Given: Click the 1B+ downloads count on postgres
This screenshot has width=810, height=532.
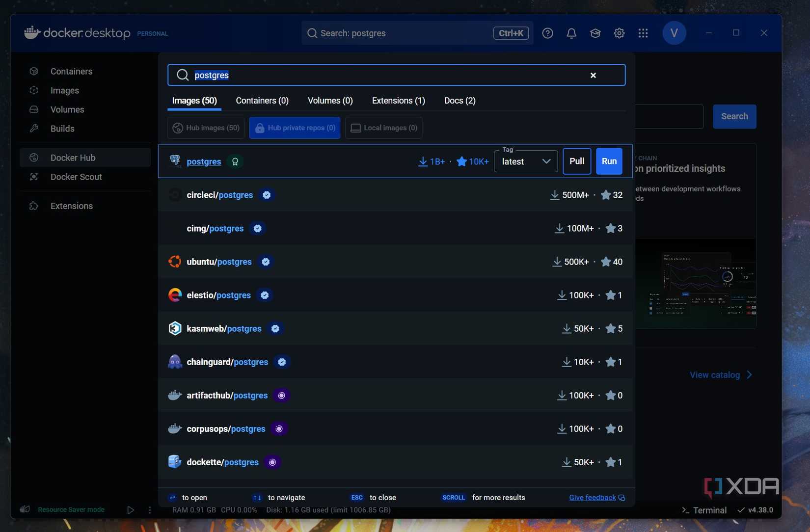Looking at the screenshot, I should point(432,161).
